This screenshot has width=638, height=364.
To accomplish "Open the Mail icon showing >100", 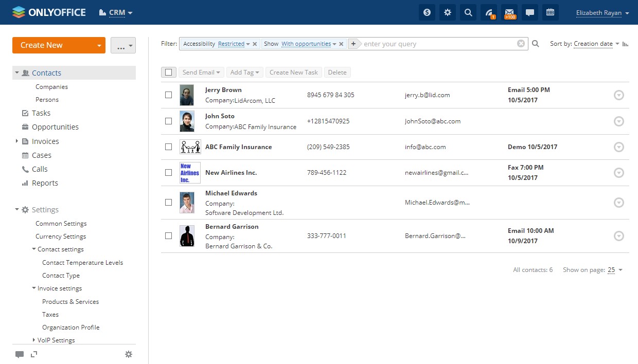I will 509,13.
